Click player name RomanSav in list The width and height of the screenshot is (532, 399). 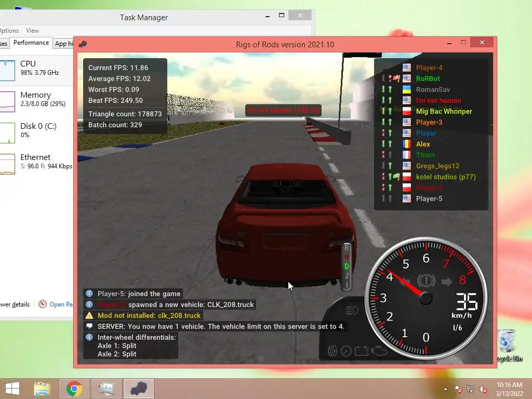pos(433,89)
